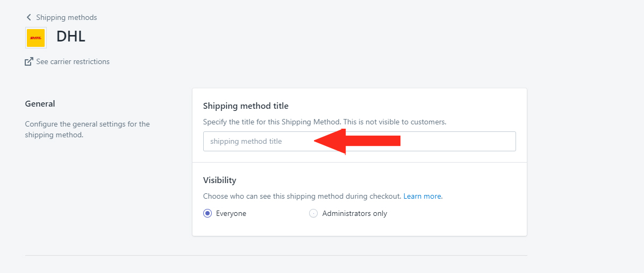
Task: Open See carrier restrictions link text
Action: [x=73, y=62]
